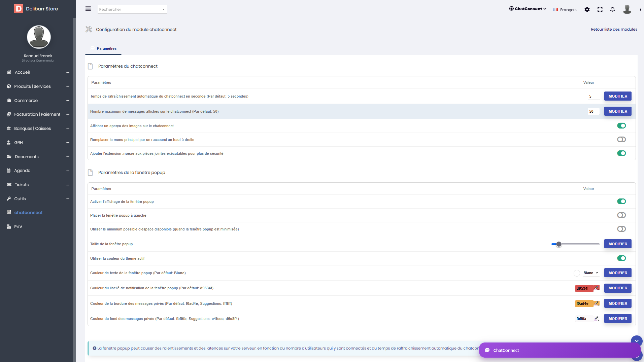Open the settings gear icon in top bar
Screen dimensions: 644x362
click(587, 9)
